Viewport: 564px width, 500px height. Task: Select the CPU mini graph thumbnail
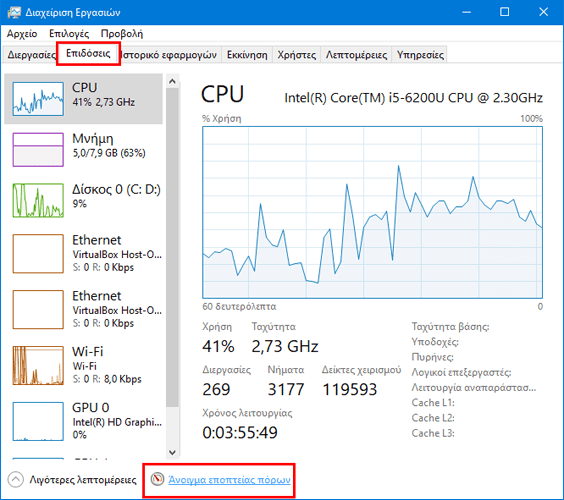[38, 99]
